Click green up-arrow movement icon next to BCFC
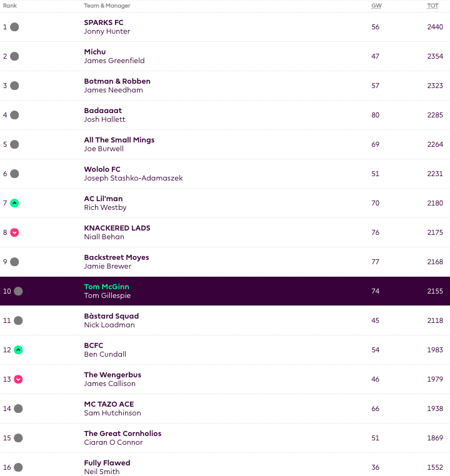The image size is (450, 476). click(x=18, y=350)
